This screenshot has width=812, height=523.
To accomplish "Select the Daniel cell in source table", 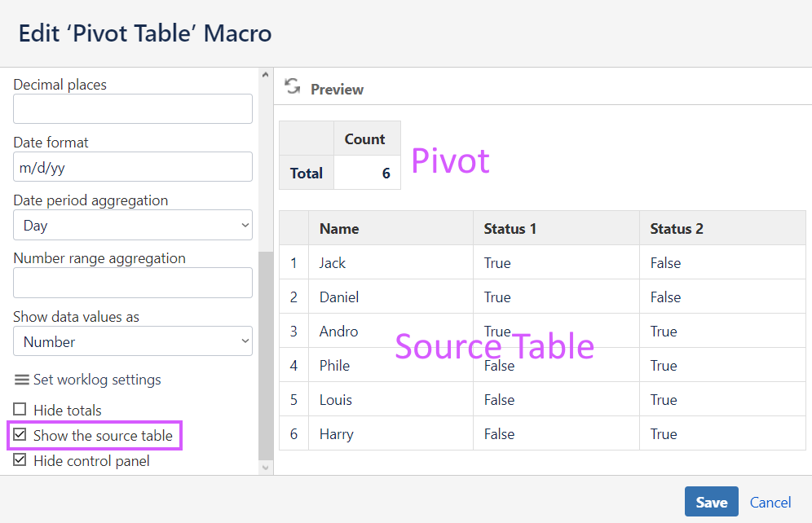I will pyautogui.click(x=338, y=297).
